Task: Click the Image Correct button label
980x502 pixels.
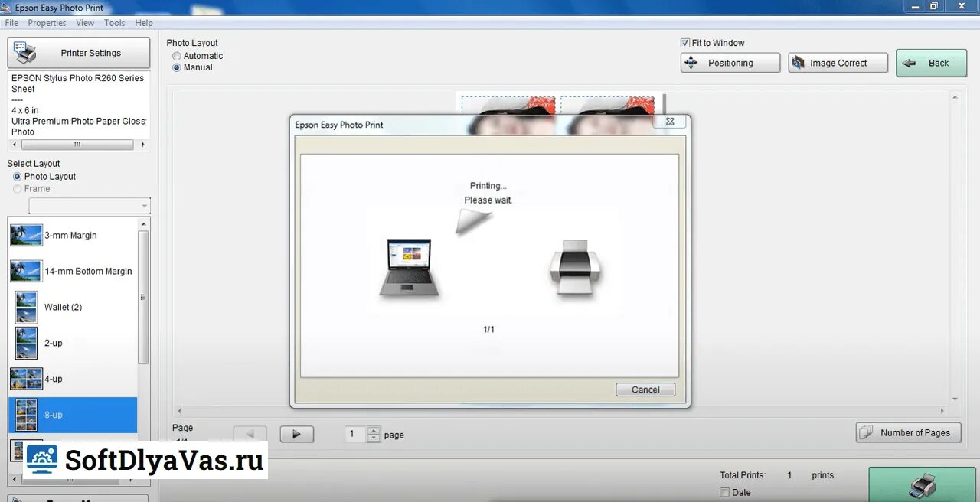Action: (x=838, y=64)
